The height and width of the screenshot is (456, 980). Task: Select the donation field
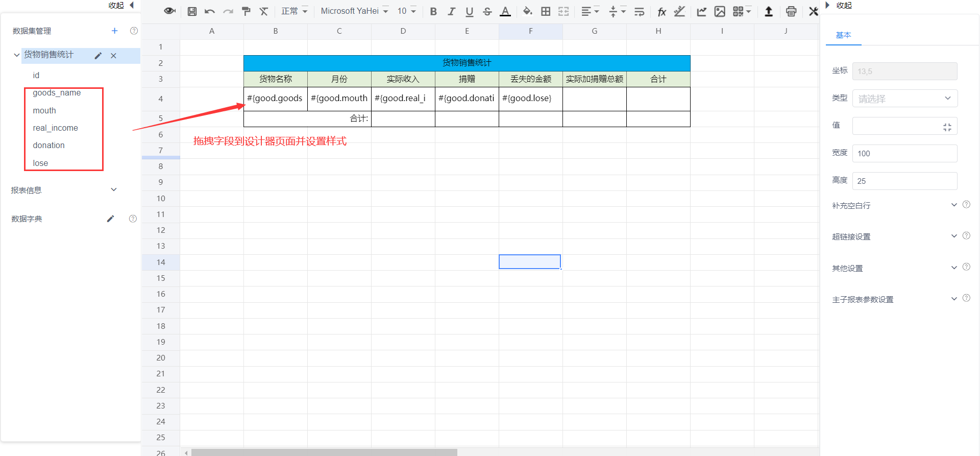click(48, 145)
